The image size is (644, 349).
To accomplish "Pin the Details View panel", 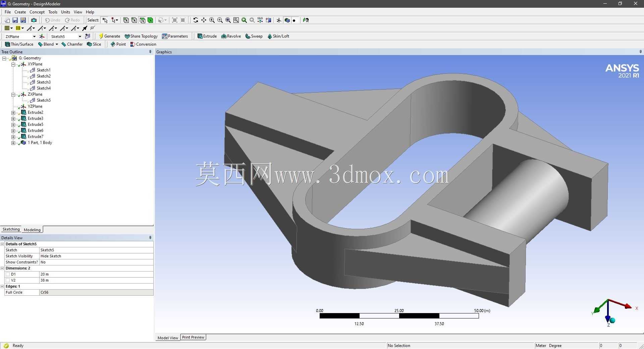I will 150,238.
